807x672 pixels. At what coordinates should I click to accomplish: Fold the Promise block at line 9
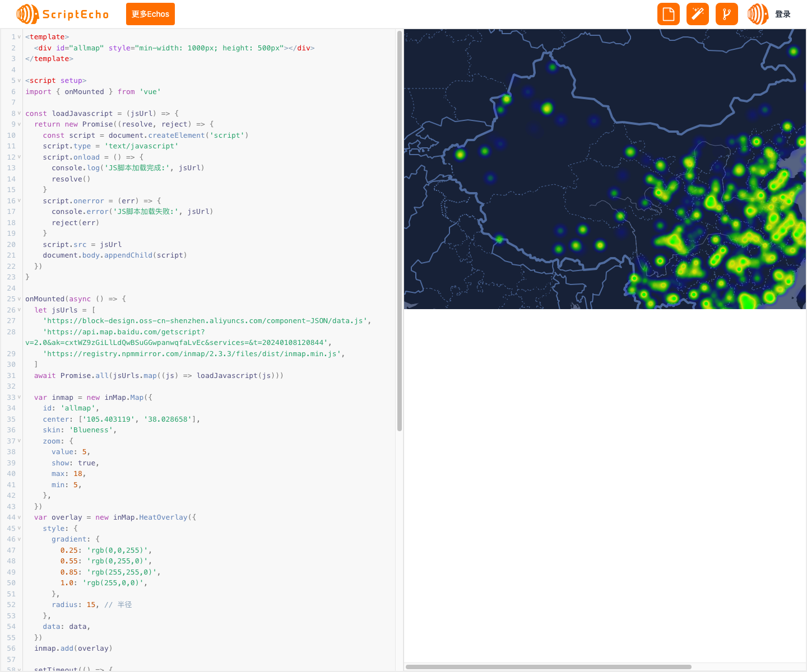19,124
